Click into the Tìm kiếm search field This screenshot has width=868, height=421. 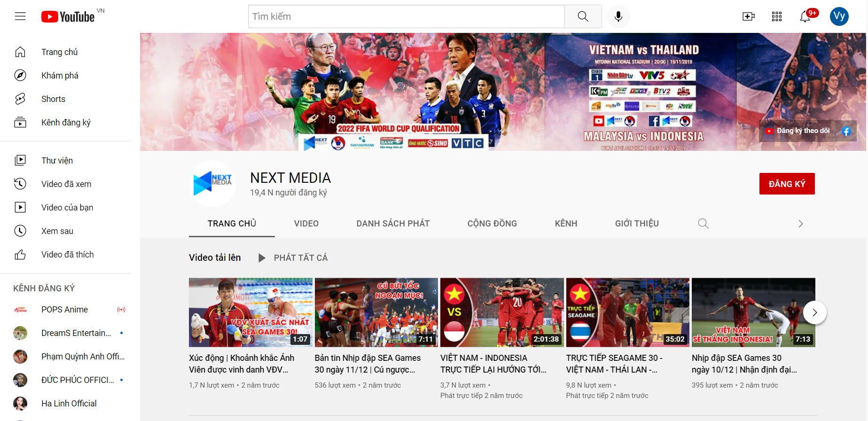[x=406, y=16]
